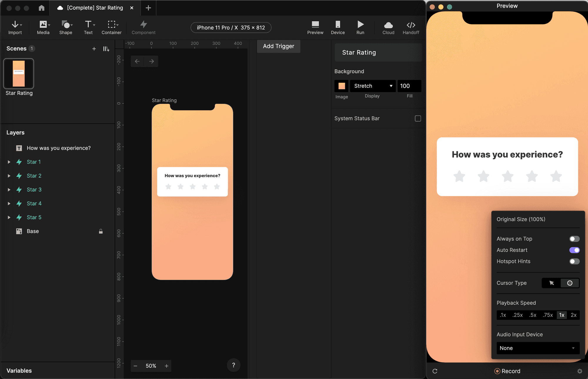The image size is (588, 379).
Task: Click the Add Trigger button
Action: (278, 46)
